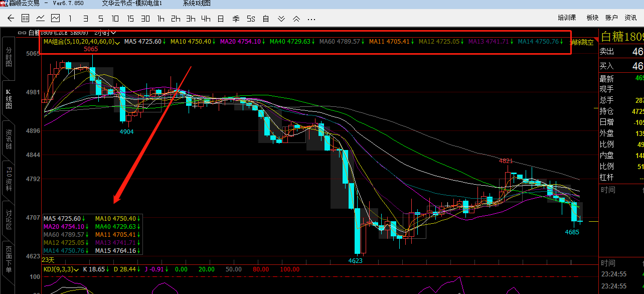Expand the KDJ(9,3,3) indicator dropdown
Image resolution: width=644 pixels, height=294 pixels.
pos(77,270)
